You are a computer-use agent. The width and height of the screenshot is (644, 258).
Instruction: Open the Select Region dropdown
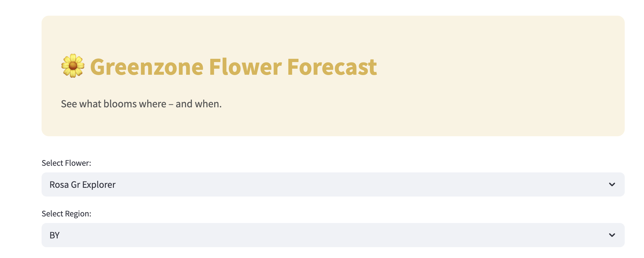pos(333,235)
